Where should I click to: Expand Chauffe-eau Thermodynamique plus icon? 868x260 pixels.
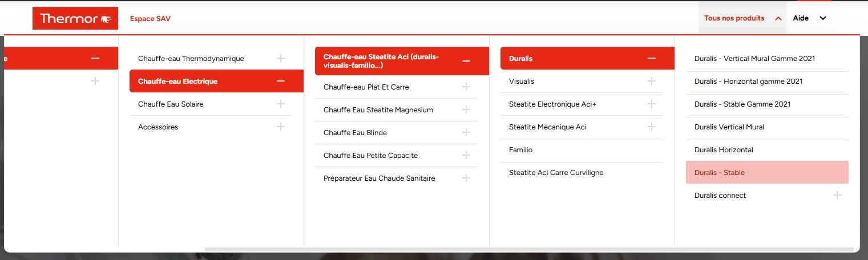tap(281, 58)
